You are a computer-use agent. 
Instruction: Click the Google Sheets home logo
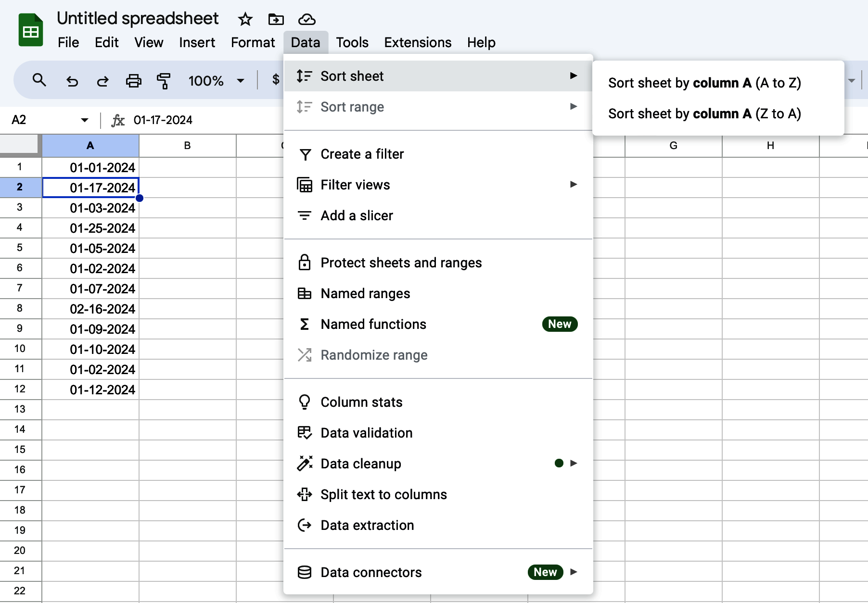pyautogui.click(x=31, y=30)
